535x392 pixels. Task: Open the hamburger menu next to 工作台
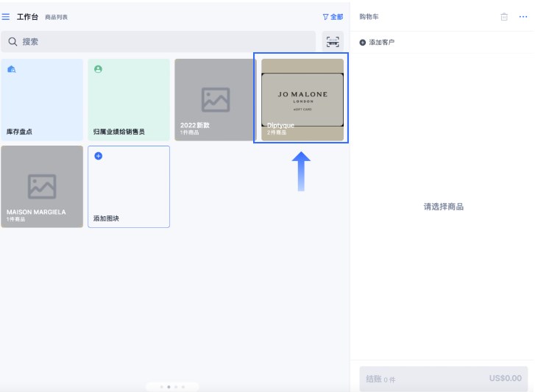pos(6,16)
